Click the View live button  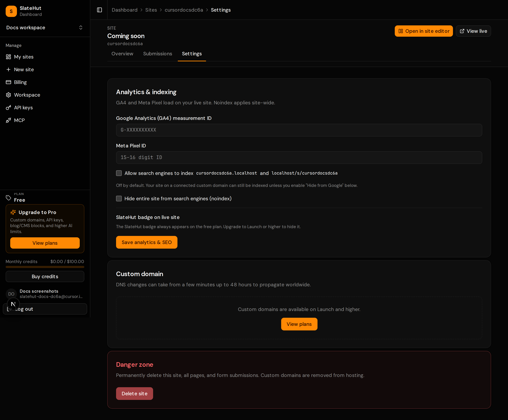[473, 31]
